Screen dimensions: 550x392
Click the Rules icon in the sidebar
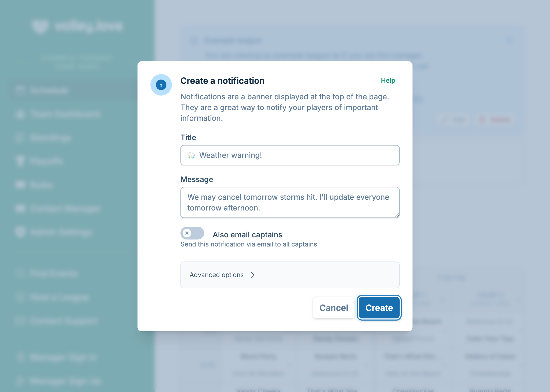[20, 185]
